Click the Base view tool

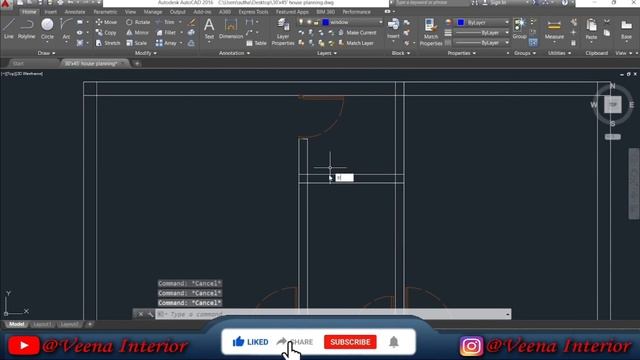point(627,29)
